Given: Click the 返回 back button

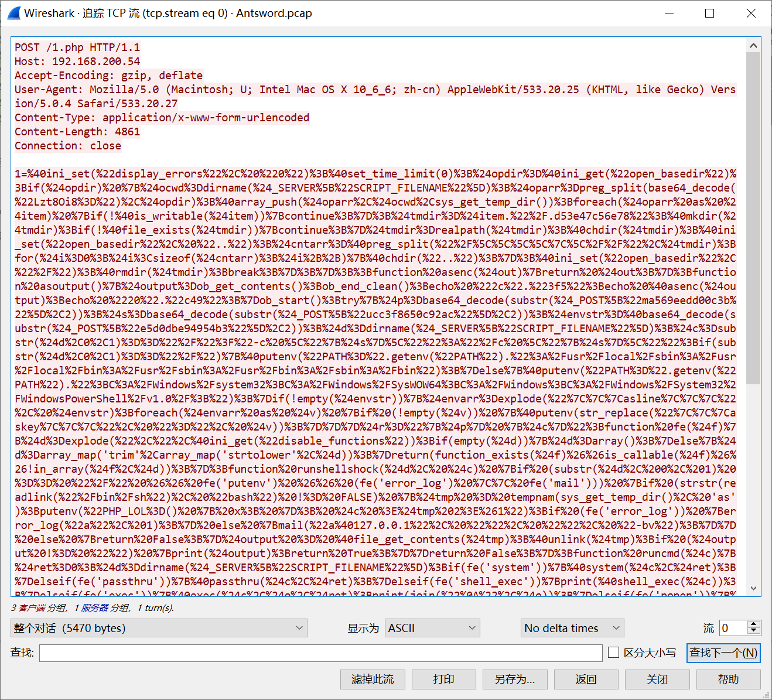Looking at the screenshot, I should pyautogui.click(x=586, y=679).
